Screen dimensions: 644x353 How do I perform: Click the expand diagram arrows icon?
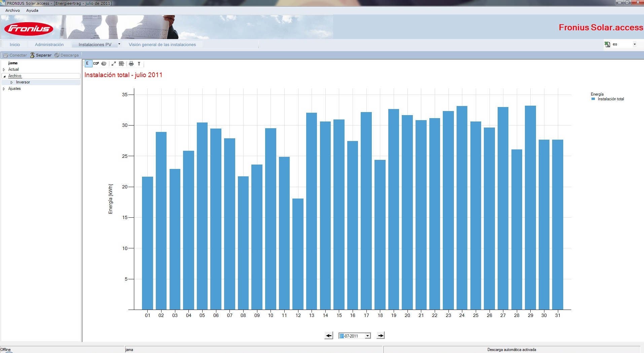114,64
